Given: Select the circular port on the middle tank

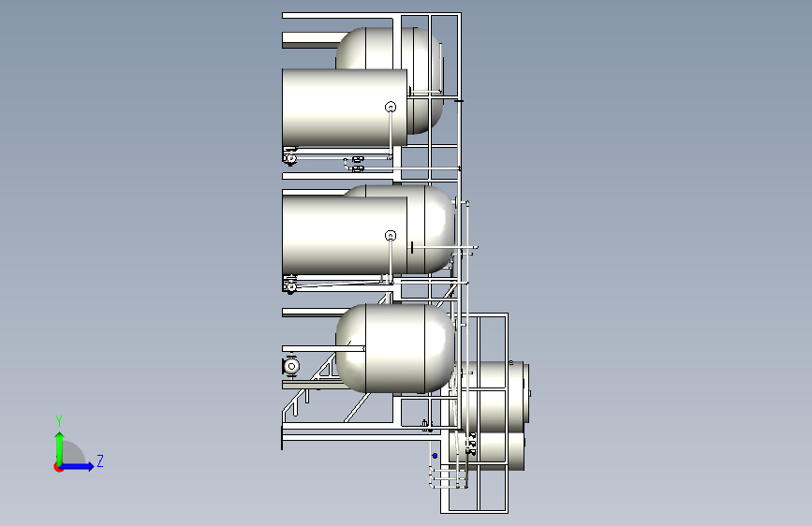Looking at the screenshot, I should pyautogui.click(x=391, y=236).
